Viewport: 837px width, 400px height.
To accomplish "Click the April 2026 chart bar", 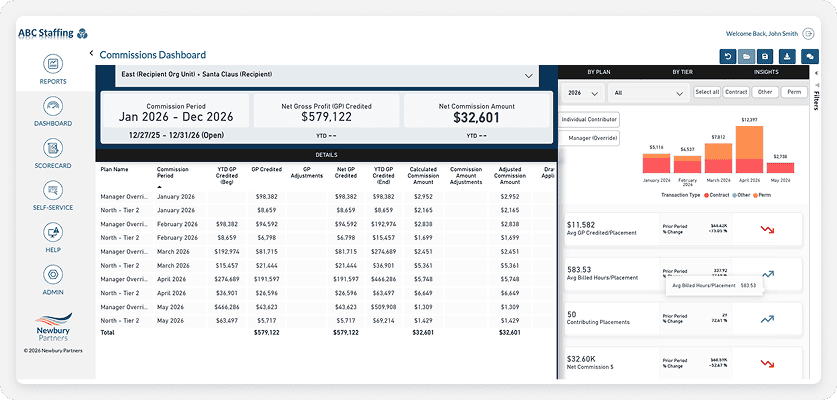I will [x=749, y=150].
